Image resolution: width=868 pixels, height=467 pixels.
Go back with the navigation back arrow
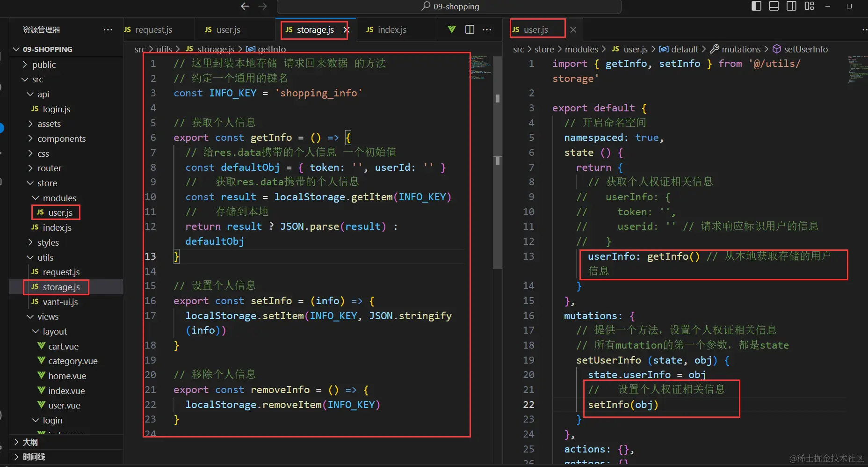[x=245, y=6]
